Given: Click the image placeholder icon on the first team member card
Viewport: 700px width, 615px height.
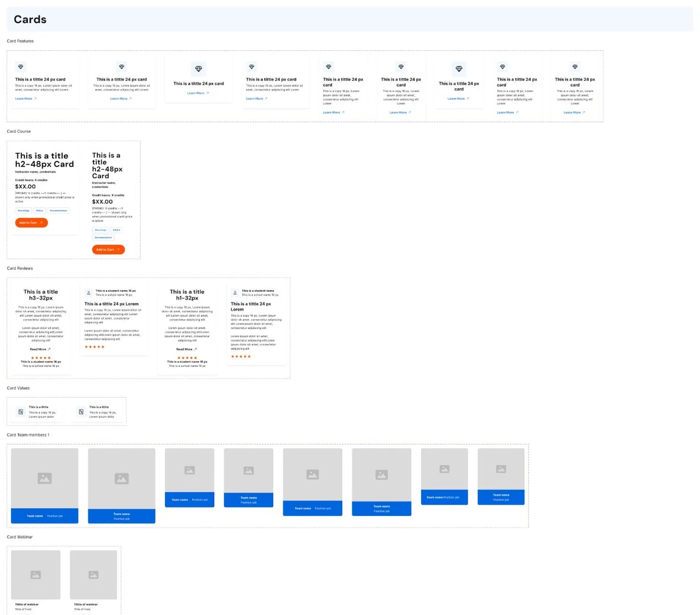Looking at the screenshot, I should click(x=45, y=478).
